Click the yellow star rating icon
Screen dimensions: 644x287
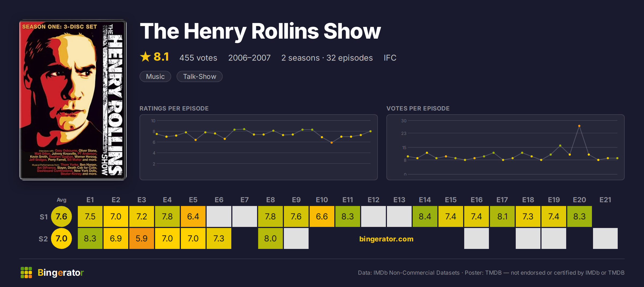(x=145, y=57)
